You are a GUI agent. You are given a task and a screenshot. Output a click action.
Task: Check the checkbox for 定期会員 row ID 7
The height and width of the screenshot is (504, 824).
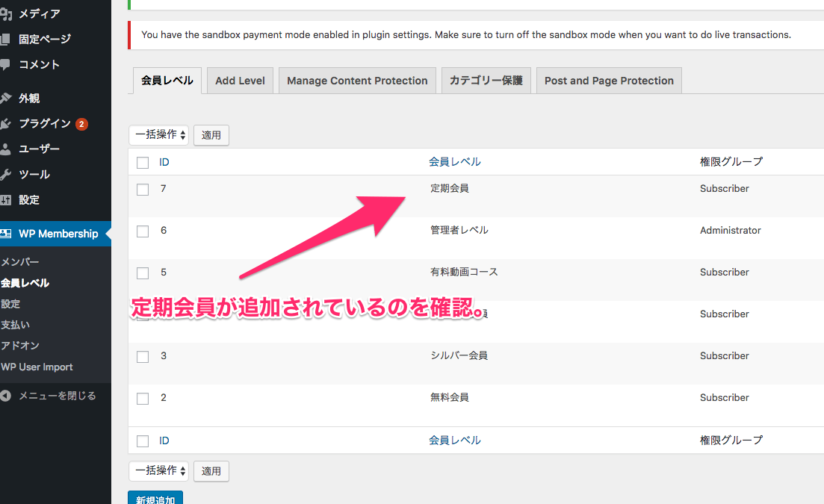coord(143,189)
